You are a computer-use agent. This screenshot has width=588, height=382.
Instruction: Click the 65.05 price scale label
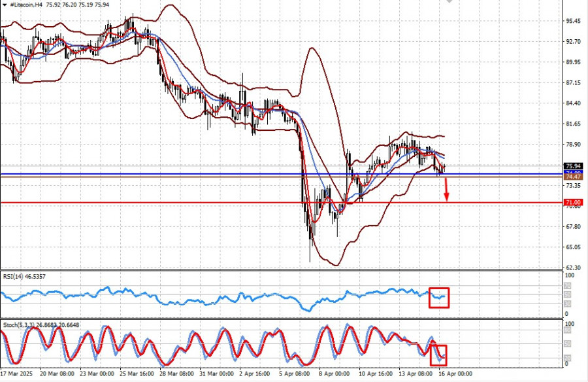[x=573, y=247]
